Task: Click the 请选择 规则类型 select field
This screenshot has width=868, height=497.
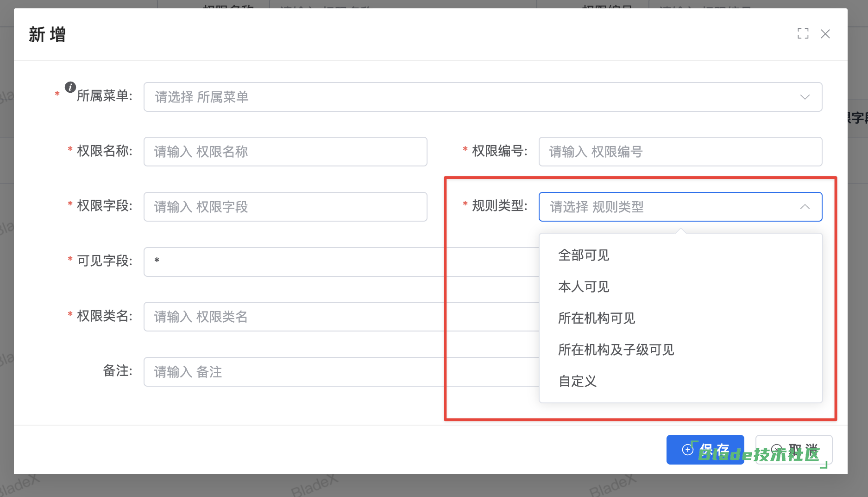Action: (667, 207)
